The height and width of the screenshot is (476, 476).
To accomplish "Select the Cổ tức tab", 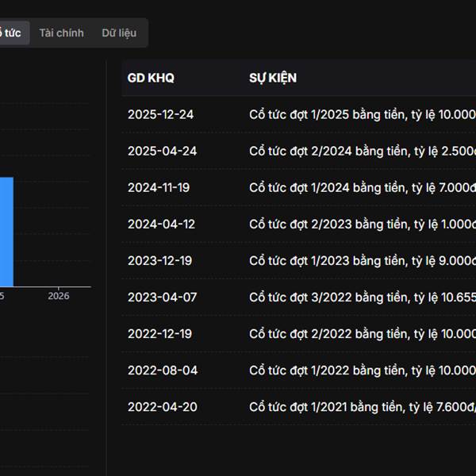I will [12, 33].
